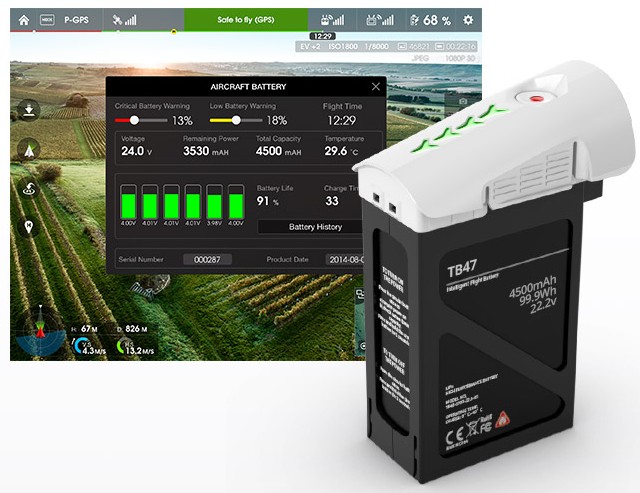Open the battery 68% indicator
The height and width of the screenshot is (493, 640).
pos(431,20)
